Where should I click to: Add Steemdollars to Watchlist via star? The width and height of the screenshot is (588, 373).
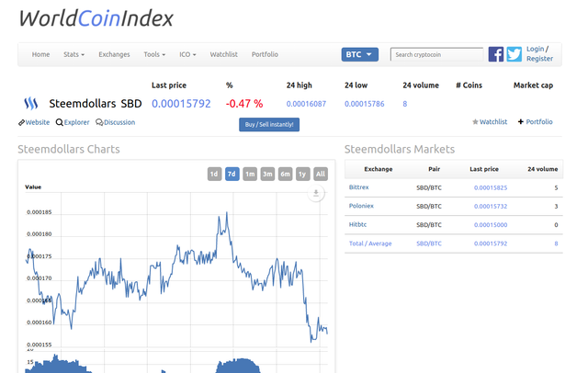tap(490, 122)
